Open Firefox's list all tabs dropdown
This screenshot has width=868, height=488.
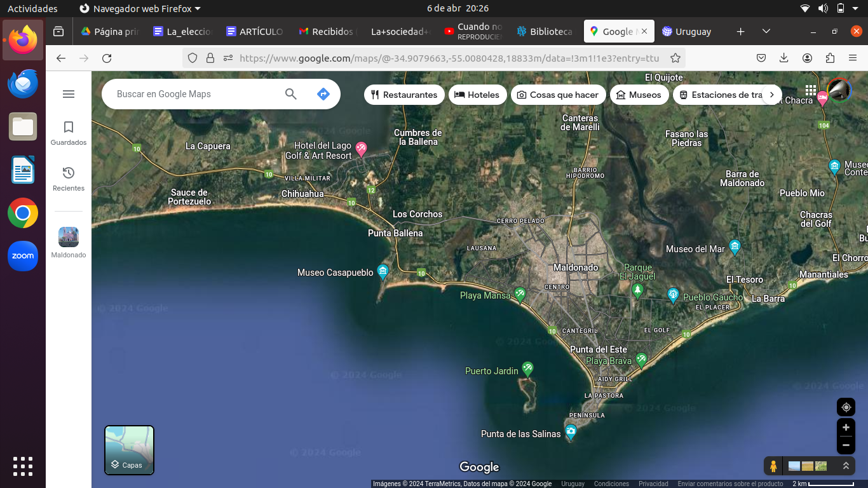tap(766, 31)
